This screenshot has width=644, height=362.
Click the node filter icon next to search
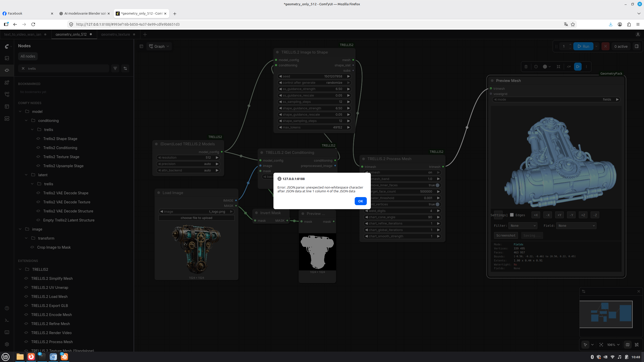[115, 68]
